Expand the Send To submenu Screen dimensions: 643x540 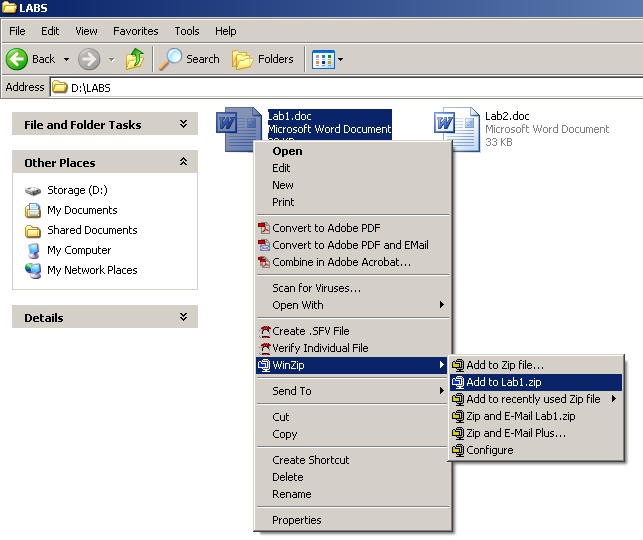tap(442, 390)
